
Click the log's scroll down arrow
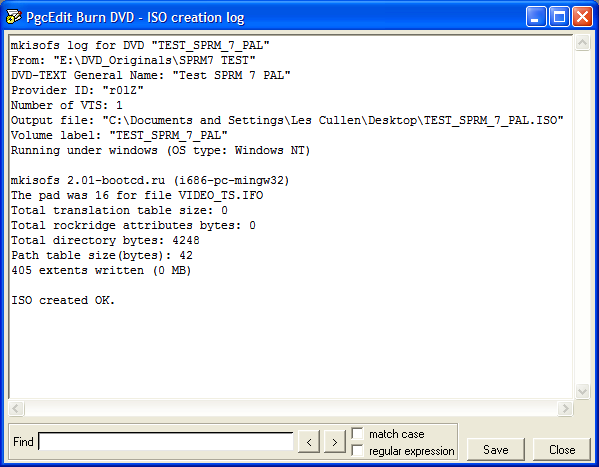[582, 391]
